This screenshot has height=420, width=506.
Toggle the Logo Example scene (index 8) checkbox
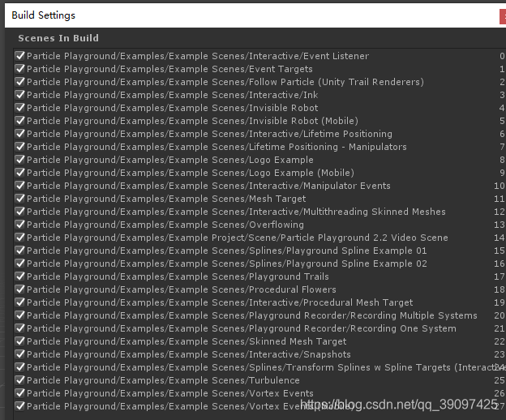pyautogui.click(x=20, y=160)
